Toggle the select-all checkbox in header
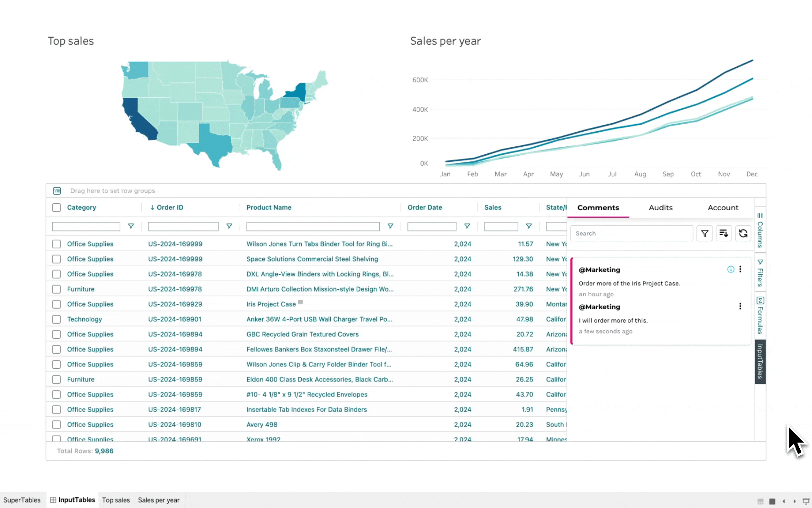 pyautogui.click(x=56, y=207)
